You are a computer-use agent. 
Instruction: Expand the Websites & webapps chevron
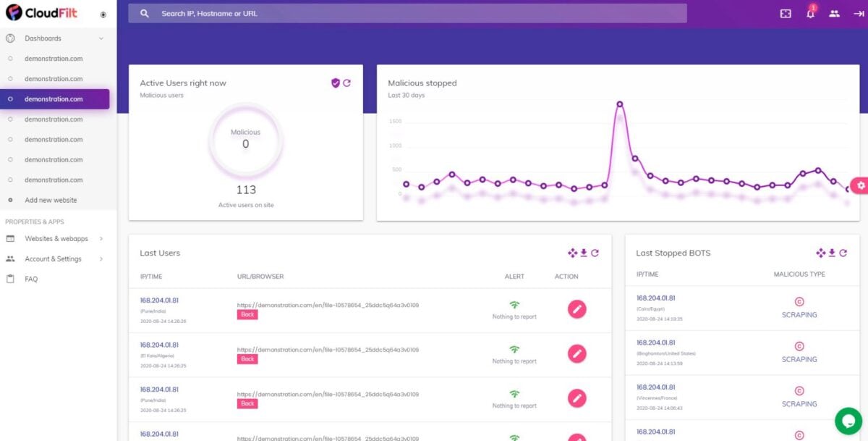pyautogui.click(x=101, y=238)
